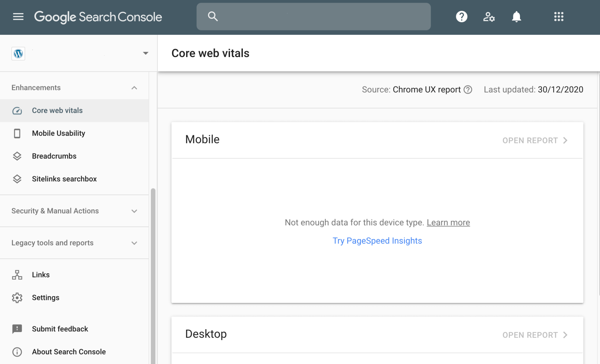Click the Settings gear icon
This screenshot has height=364, width=600.
point(17,298)
